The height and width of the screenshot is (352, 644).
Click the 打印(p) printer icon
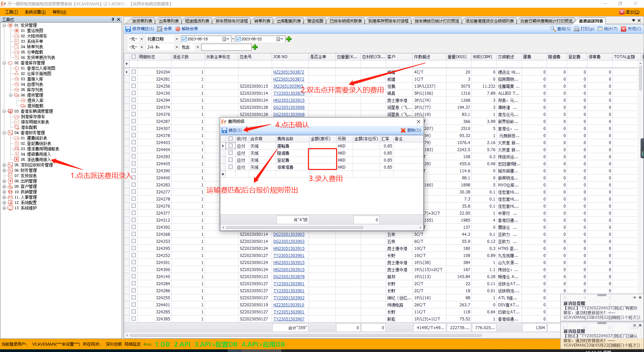click(577, 29)
